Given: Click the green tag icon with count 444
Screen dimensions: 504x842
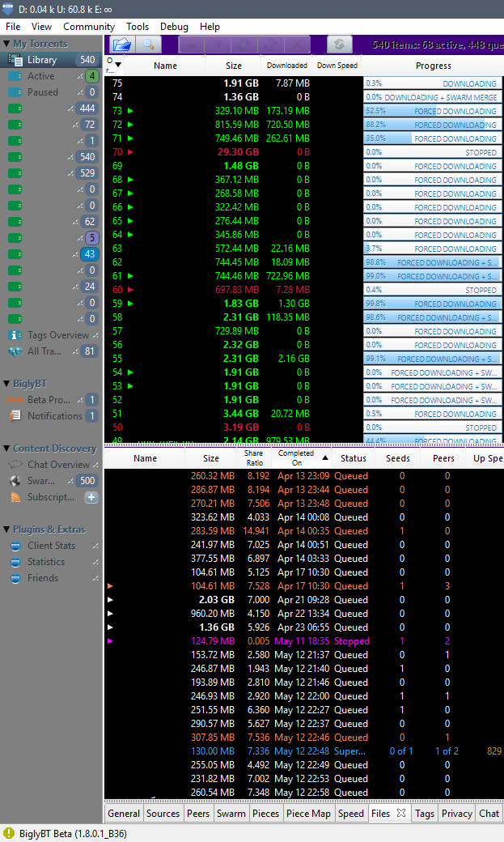Looking at the screenshot, I should [x=15, y=108].
